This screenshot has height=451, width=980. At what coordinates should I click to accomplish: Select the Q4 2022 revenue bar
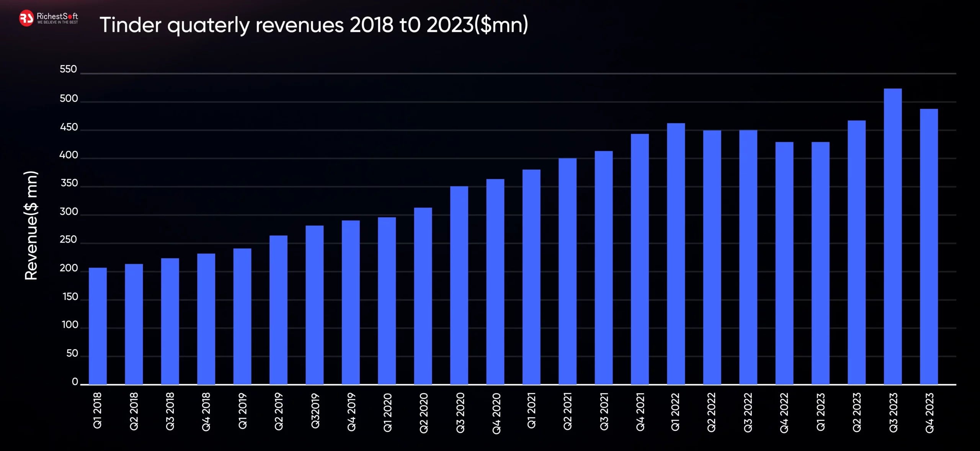[x=784, y=263]
